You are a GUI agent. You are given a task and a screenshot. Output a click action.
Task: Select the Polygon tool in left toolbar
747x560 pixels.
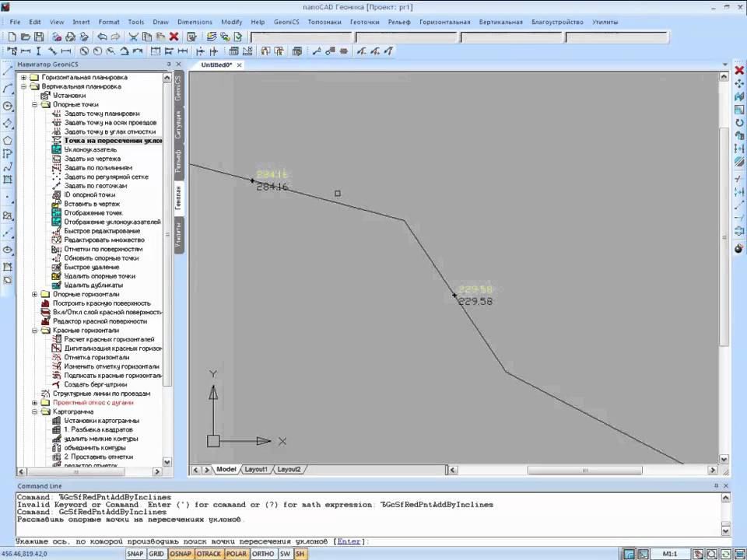[8, 141]
